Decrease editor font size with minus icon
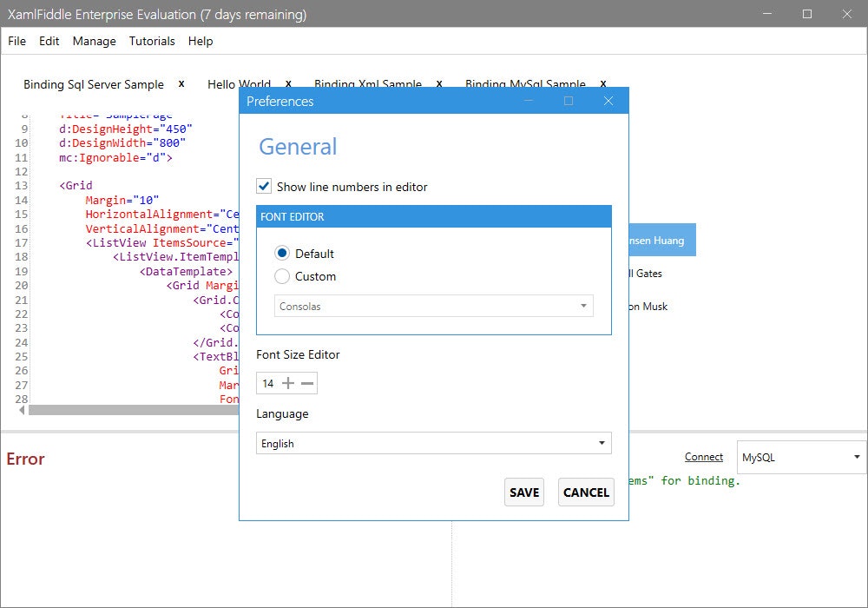The image size is (868, 608). [x=307, y=383]
